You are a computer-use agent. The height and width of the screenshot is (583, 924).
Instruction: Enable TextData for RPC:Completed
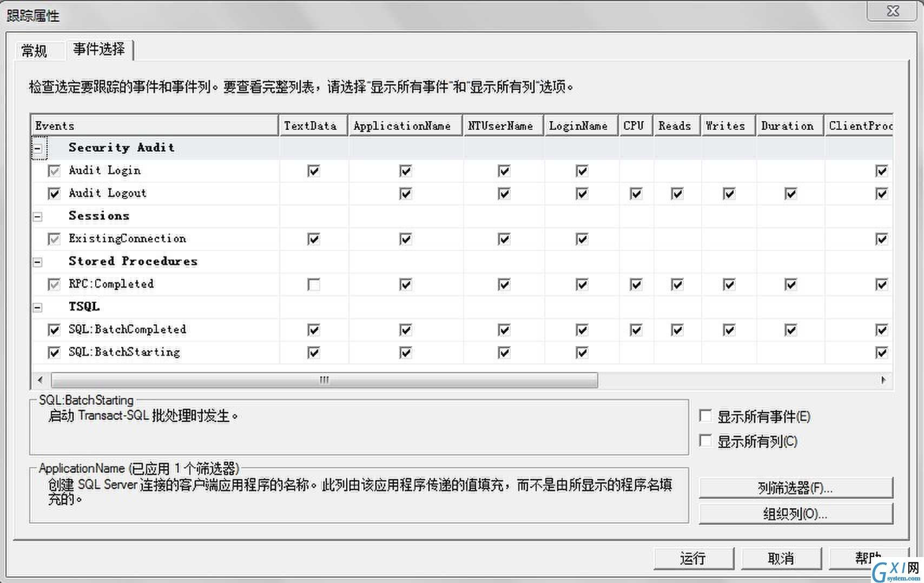314,284
